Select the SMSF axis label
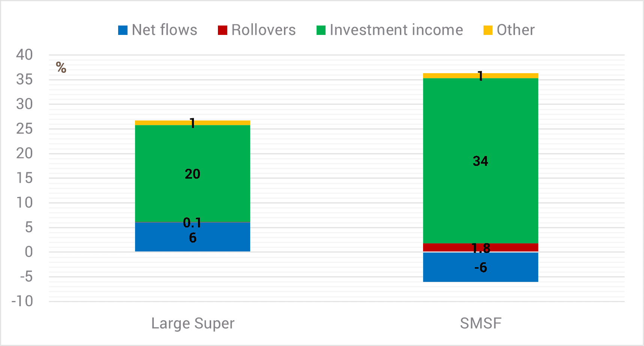The height and width of the screenshot is (346, 644). pos(481,323)
